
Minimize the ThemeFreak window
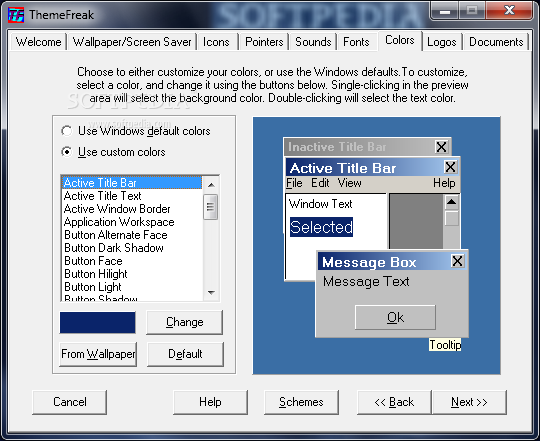click(x=445, y=11)
